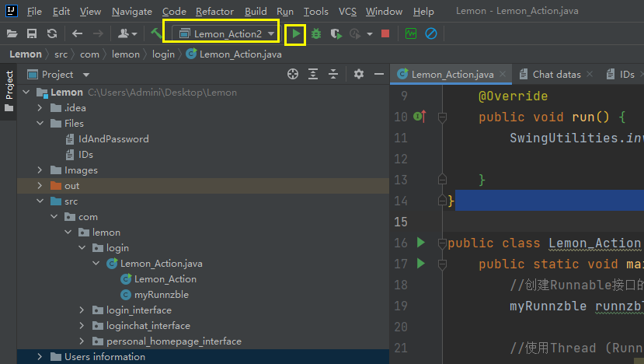Expand the .idea folder
This screenshot has height=364, width=644.
click(x=40, y=108)
